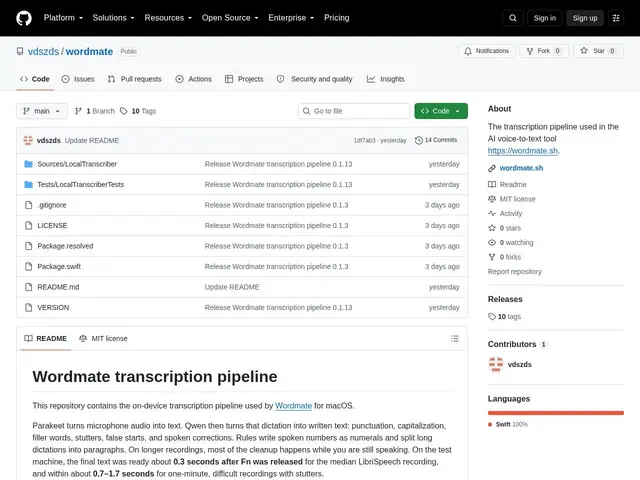640x480 pixels.
Task: Open the green Code dropdown button
Action: [x=441, y=111]
